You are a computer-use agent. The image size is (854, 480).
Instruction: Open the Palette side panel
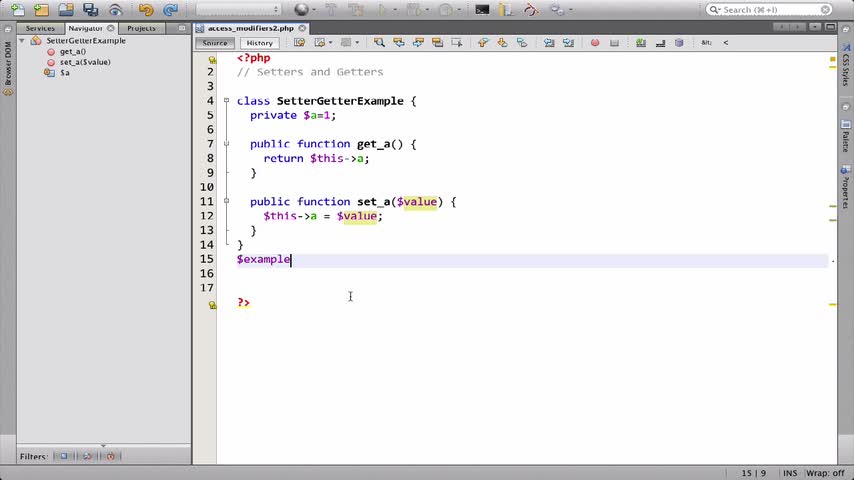point(845,136)
